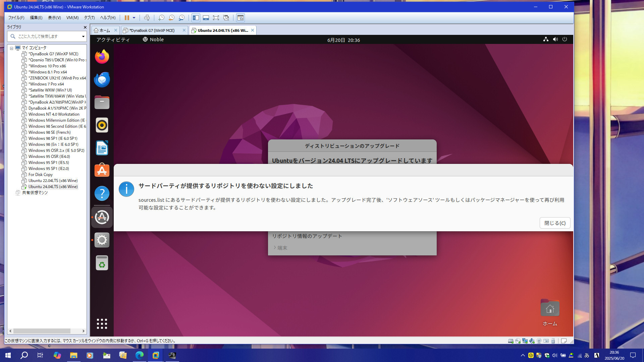Image resolution: width=644 pixels, height=362 pixels.
Task: Send Ctrl+Alt+Del to the guest
Action: tap(147, 18)
